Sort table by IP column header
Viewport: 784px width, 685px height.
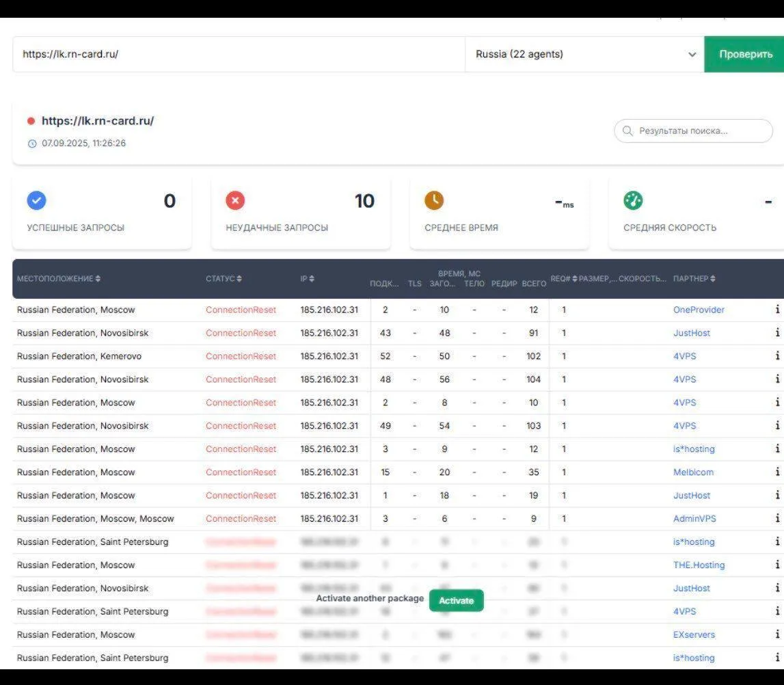308,279
